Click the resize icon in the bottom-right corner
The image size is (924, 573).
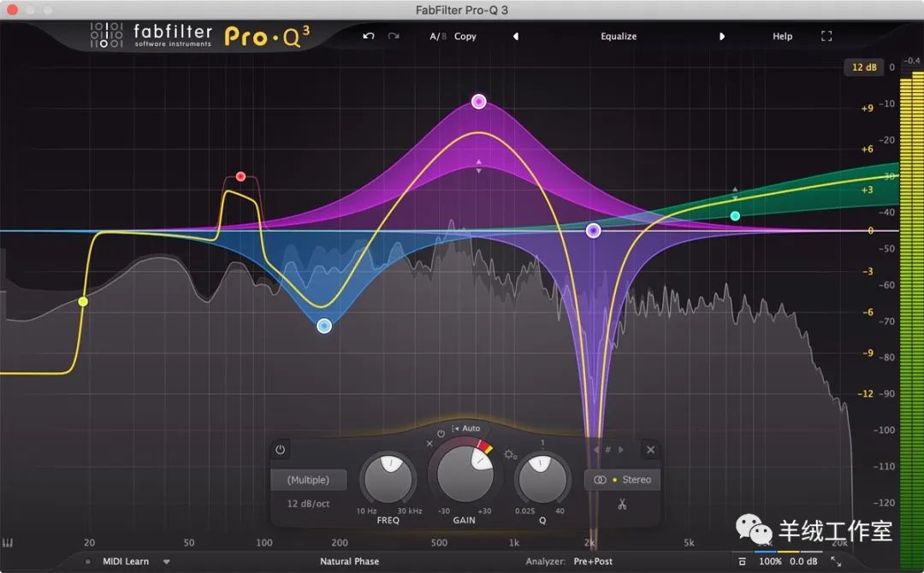tap(836, 562)
